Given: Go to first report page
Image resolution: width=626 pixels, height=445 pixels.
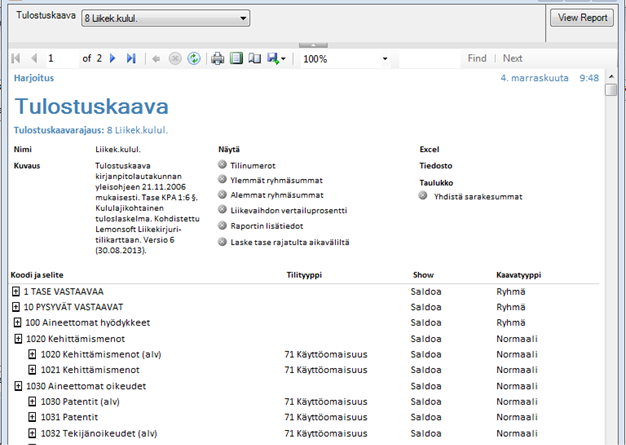Looking at the screenshot, I should pyautogui.click(x=16, y=59).
